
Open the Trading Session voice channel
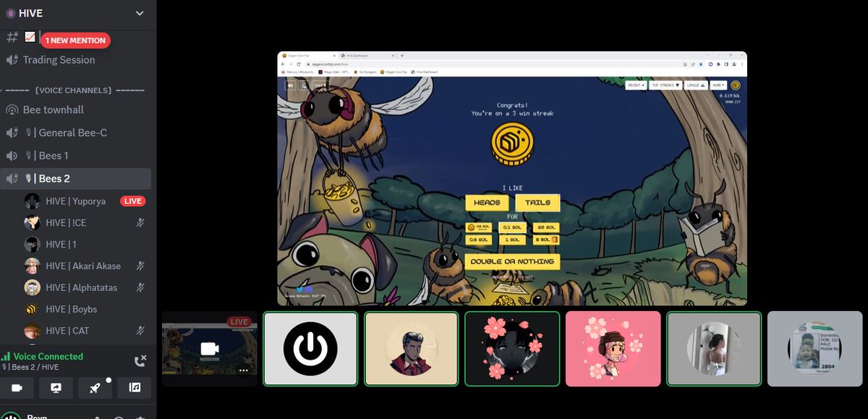click(x=59, y=60)
